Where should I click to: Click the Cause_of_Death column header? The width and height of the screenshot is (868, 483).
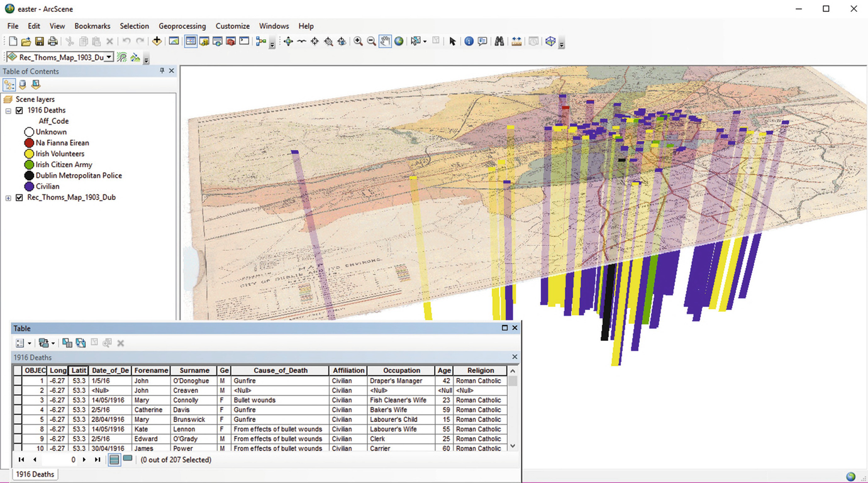tap(281, 370)
